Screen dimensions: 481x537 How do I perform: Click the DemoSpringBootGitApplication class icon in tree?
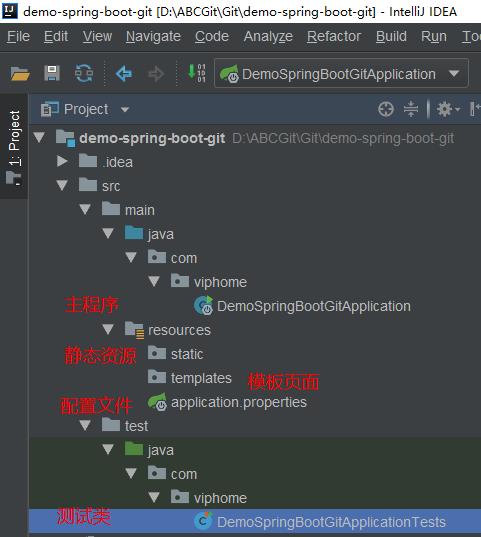point(204,305)
